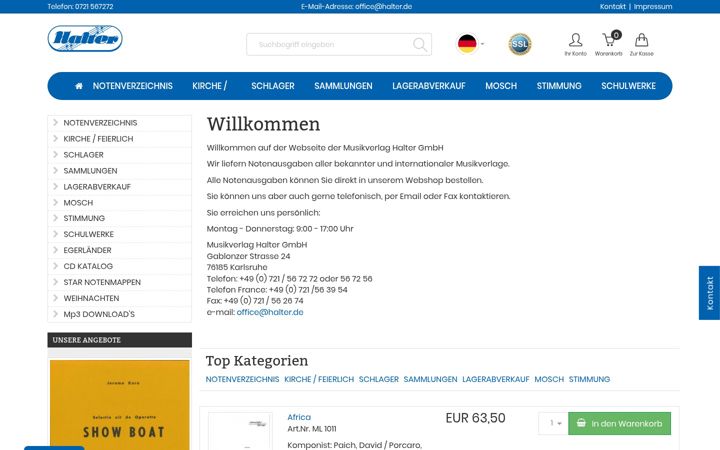720x450 pixels.
Task: Click the office@halter.de email link in the welcome text
Action: 270,312
